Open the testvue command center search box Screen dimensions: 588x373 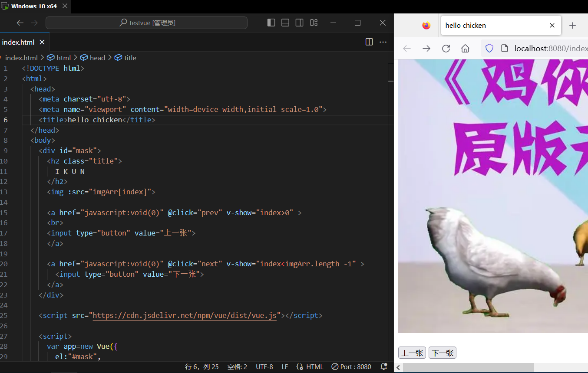(x=146, y=23)
